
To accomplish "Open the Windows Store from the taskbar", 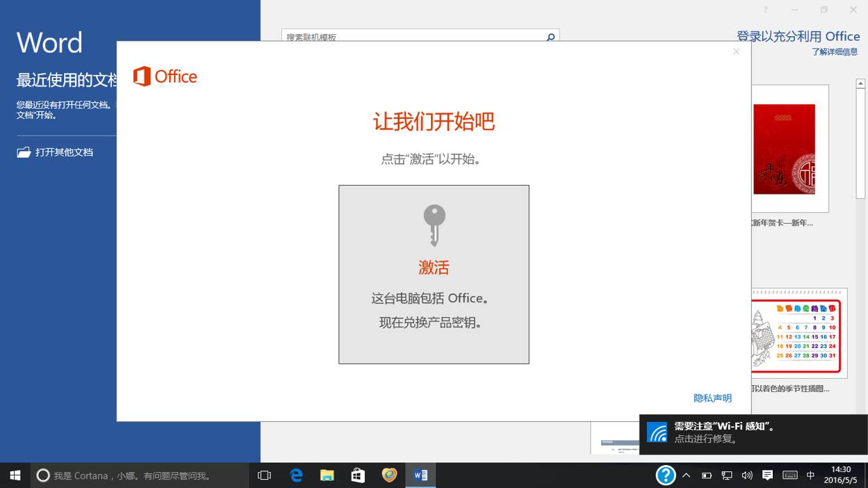I will (x=357, y=475).
